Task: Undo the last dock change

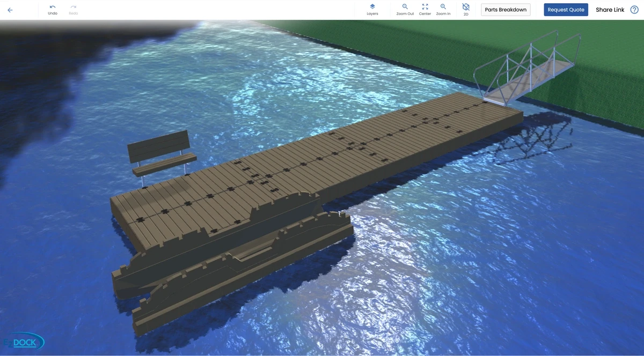Action: pos(53,10)
